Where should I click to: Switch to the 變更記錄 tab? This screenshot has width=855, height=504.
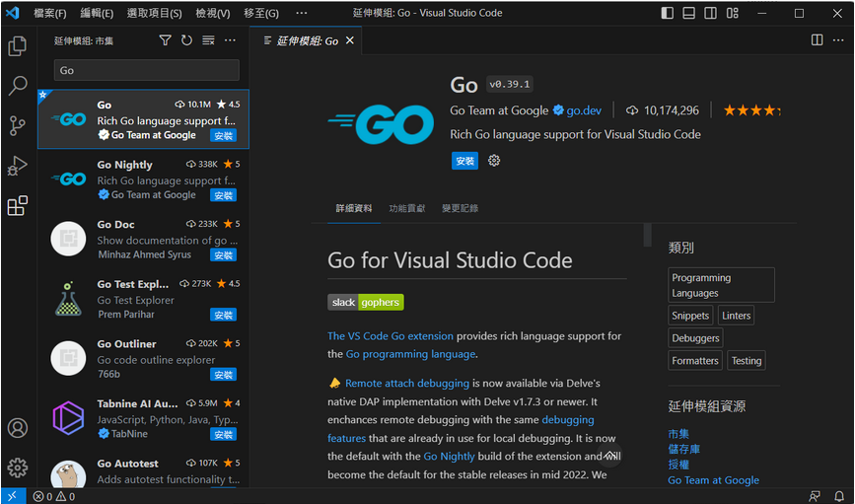coord(461,208)
